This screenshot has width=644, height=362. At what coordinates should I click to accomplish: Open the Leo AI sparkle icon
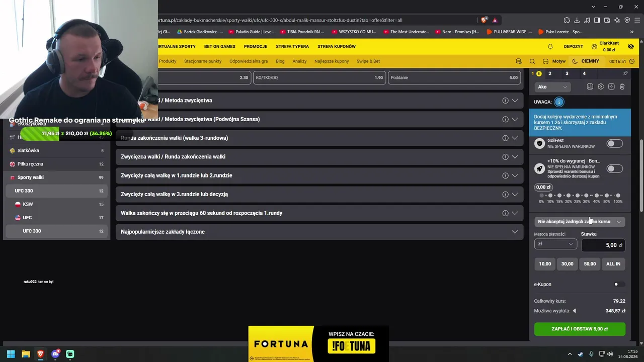tap(617, 20)
